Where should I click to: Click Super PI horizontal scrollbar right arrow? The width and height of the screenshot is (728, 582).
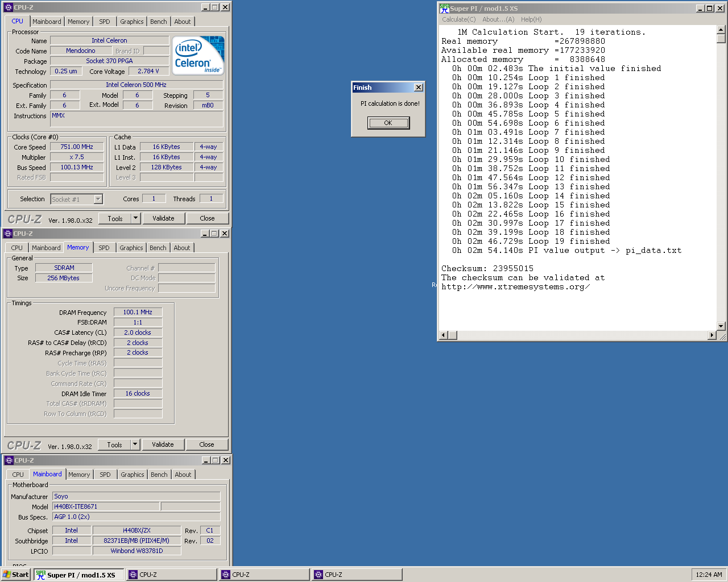click(x=712, y=335)
